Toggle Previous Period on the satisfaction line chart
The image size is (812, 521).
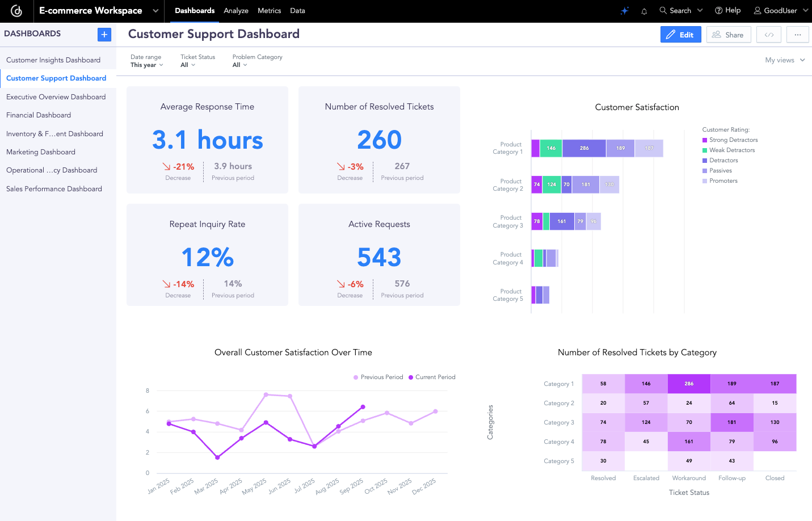tap(378, 377)
